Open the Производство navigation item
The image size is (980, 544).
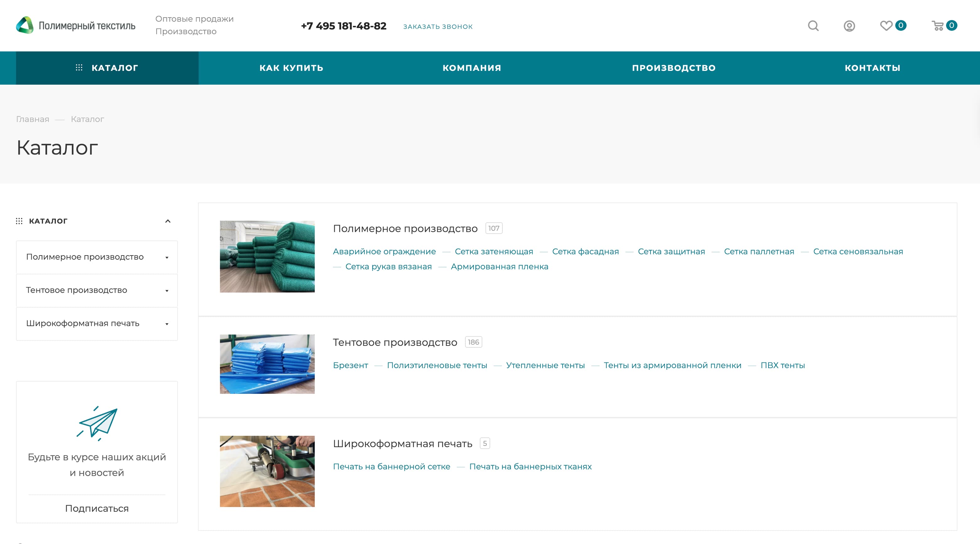click(x=674, y=68)
